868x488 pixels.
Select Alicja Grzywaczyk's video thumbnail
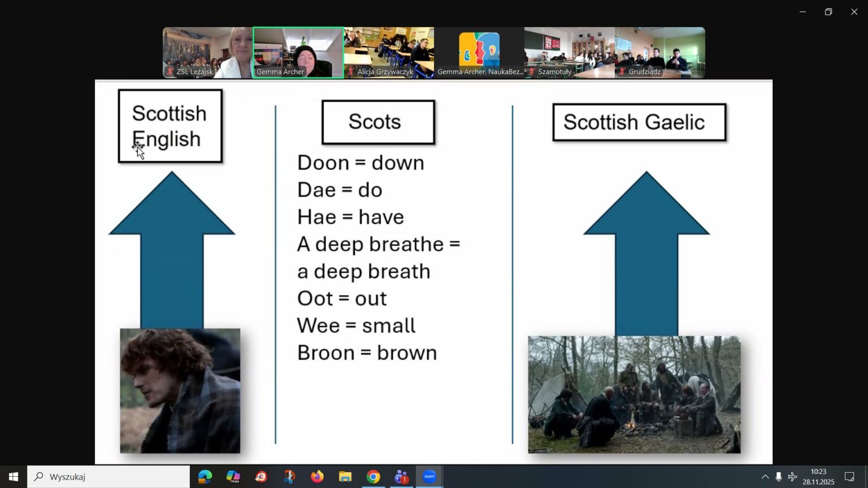tap(389, 53)
